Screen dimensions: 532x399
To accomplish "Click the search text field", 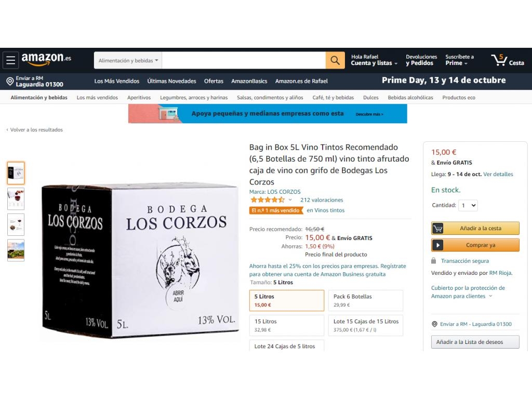I will point(244,60).
